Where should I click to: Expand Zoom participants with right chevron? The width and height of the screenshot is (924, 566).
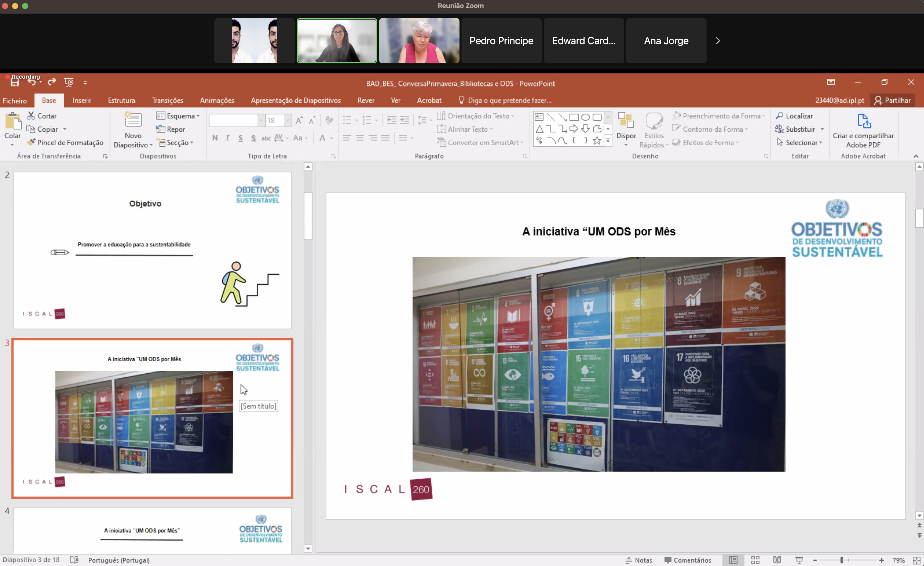click(717, 40)
